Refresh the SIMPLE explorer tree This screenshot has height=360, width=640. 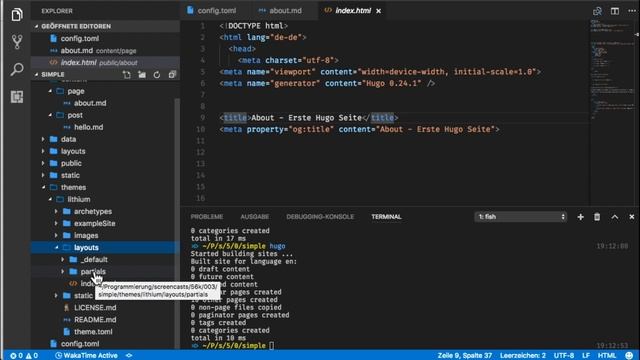(157, 75)
